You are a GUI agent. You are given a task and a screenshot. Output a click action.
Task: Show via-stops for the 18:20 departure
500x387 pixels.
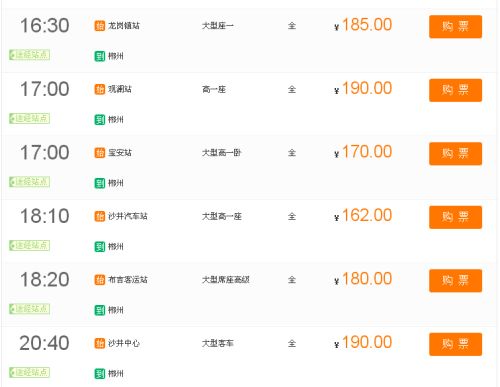(29, 309)
